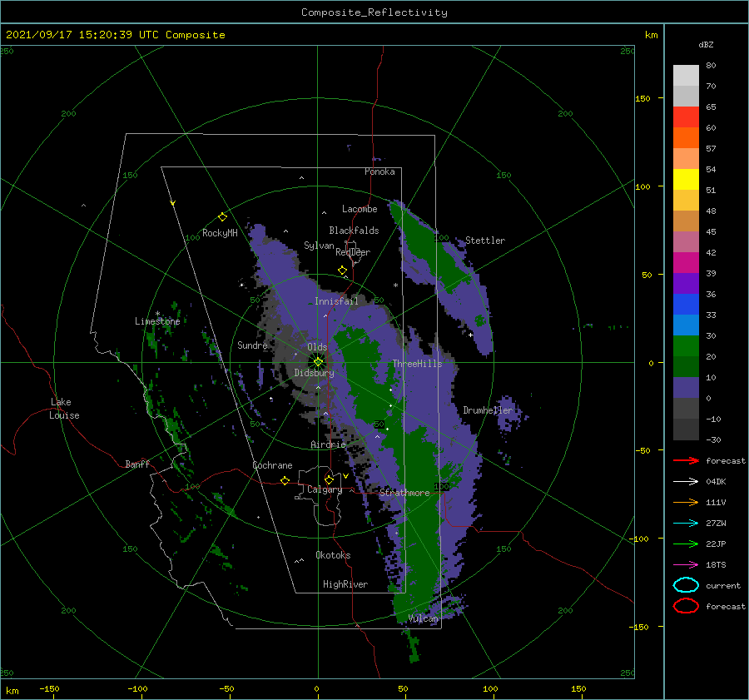Click the yellow radar-site marker at Olds

pyautogui.click(x=318, y=362)
